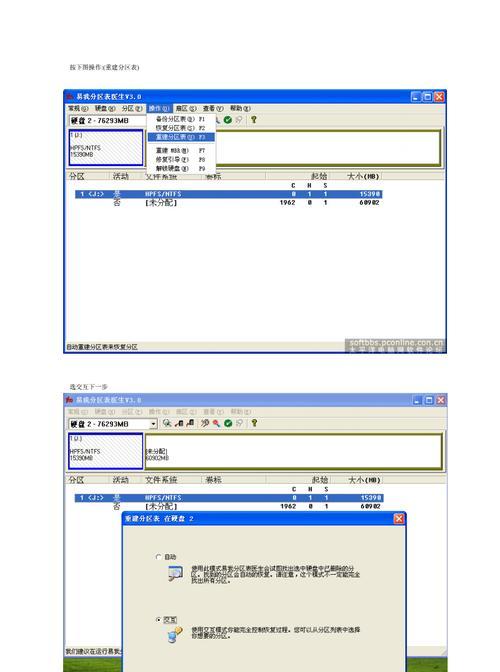The height and width of the screenshot is (672, 500).
Task: Click the yellow help icon in lower window toolbar
Action: pos(254,423)
